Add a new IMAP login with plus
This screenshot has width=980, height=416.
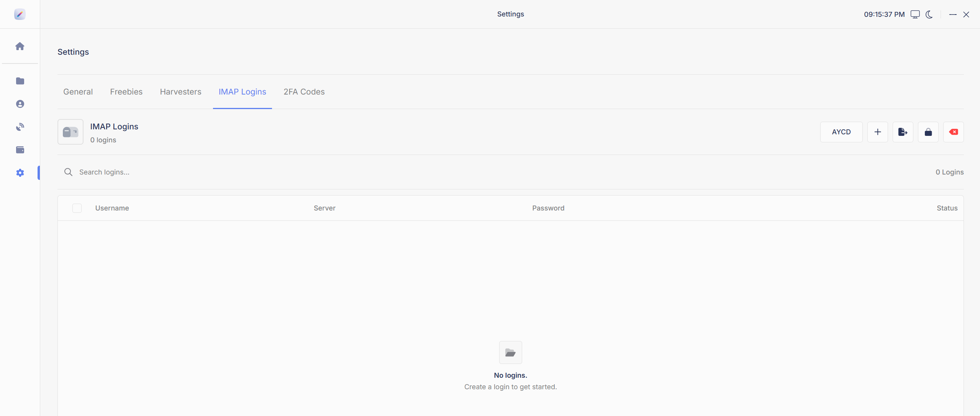coord(877,132)
